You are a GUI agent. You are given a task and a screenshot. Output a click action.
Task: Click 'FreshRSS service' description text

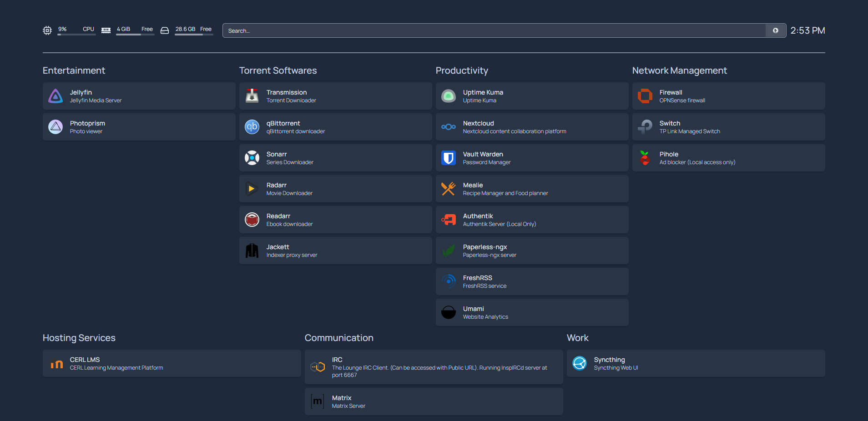tap(484, 286)
